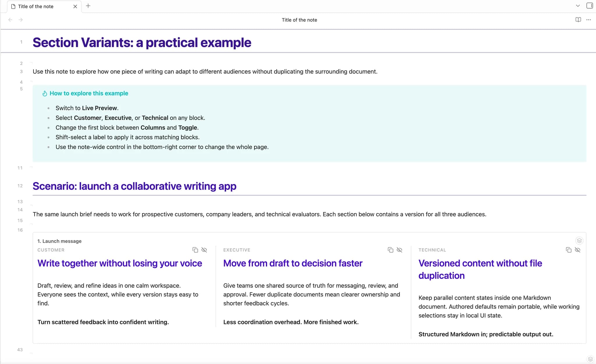Open a new tab with the plus button

click(88, 6)
